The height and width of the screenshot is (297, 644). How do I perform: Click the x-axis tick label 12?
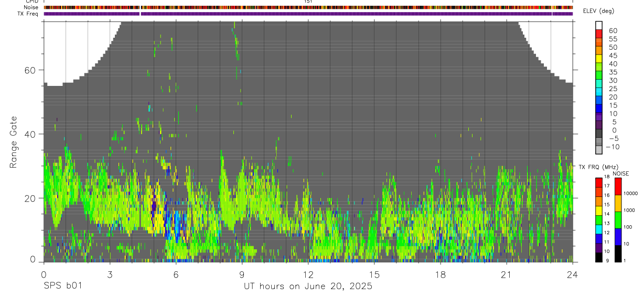tap(308, 274)
